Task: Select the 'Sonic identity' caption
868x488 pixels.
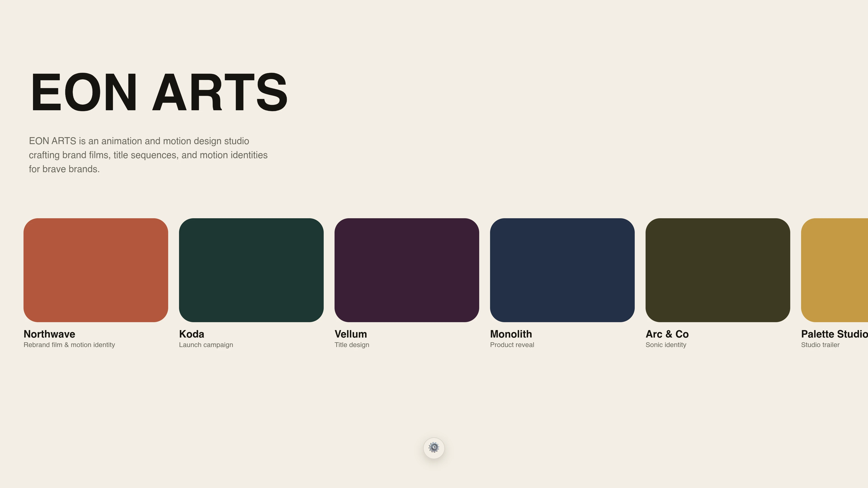Action: [666, 345]
